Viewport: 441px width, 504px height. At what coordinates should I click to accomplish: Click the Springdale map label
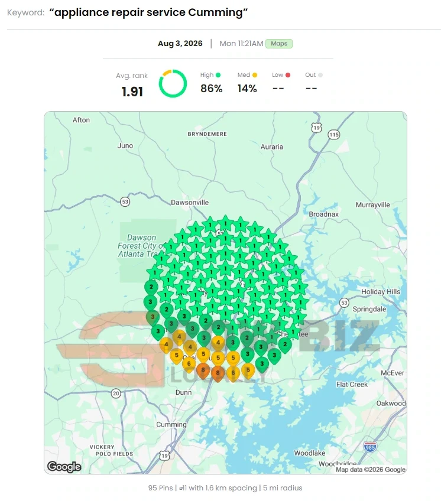[369, 309]
